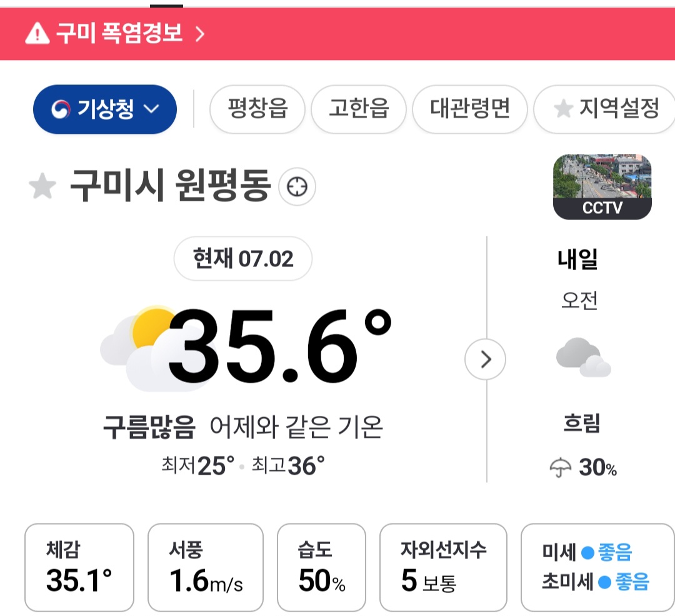Select the 평창읍 location chip

tap(257, 109)
